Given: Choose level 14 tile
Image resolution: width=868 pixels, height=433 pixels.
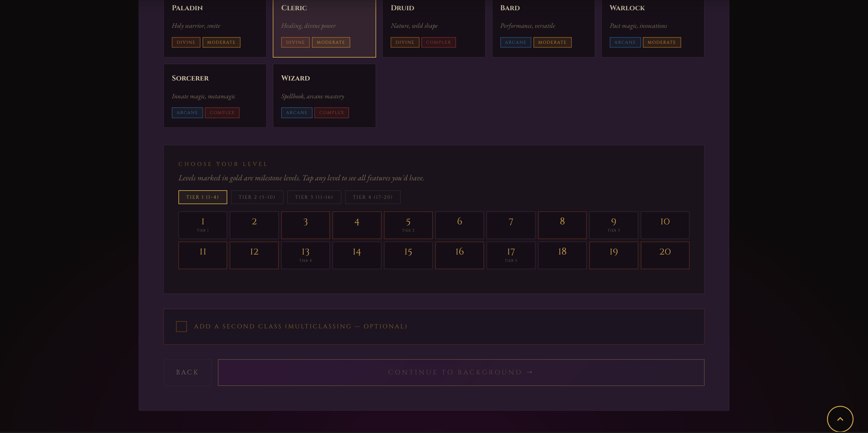Looking at the screenshot, I should click(x=357, y=255).
